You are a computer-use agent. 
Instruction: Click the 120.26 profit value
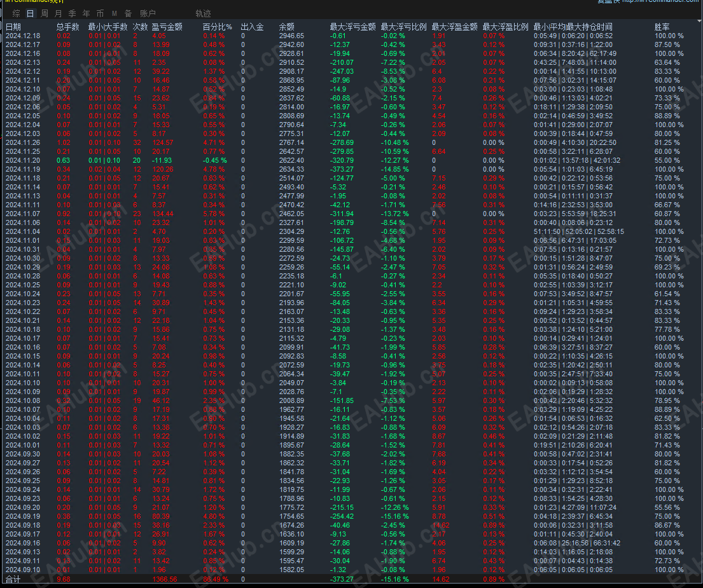pos(163,169)
